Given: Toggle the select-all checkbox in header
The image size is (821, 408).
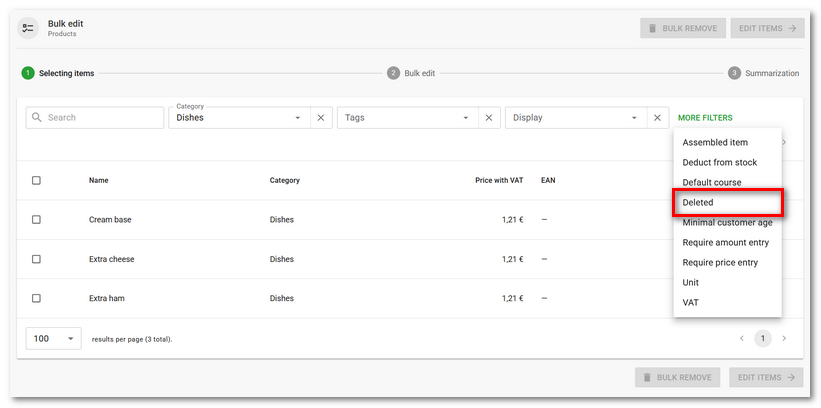Looking at the screenshot, I should pos(36,181).
